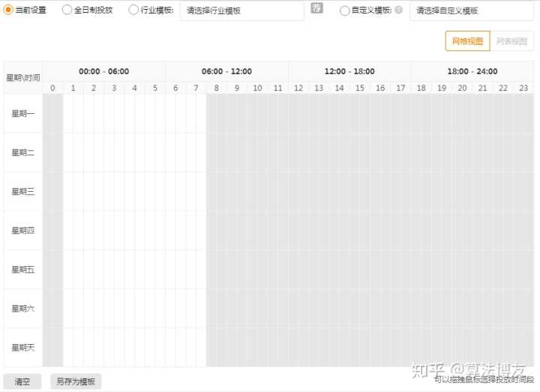Select the 自定义模板 radio button

(344, 10)
